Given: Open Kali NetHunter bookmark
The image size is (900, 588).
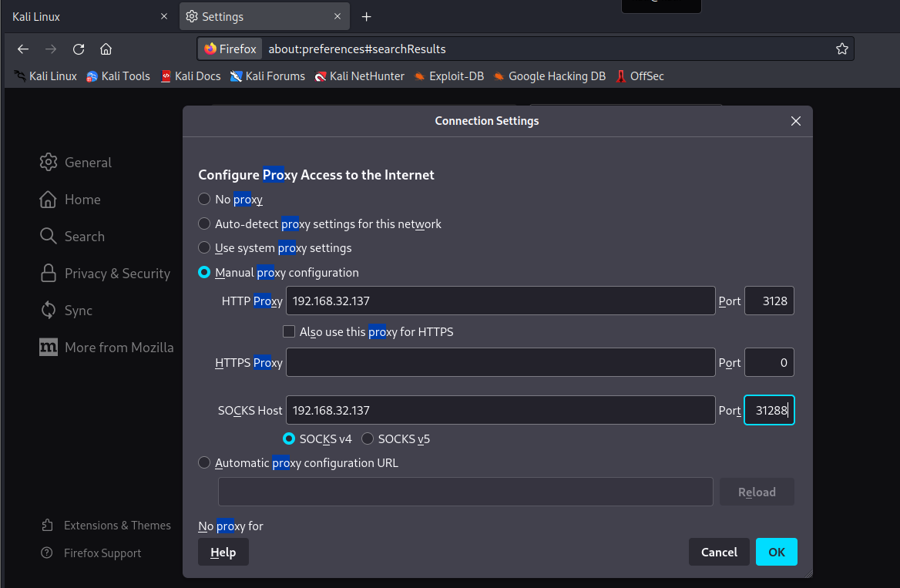Looking at the screenshot, I should point(359,76).
